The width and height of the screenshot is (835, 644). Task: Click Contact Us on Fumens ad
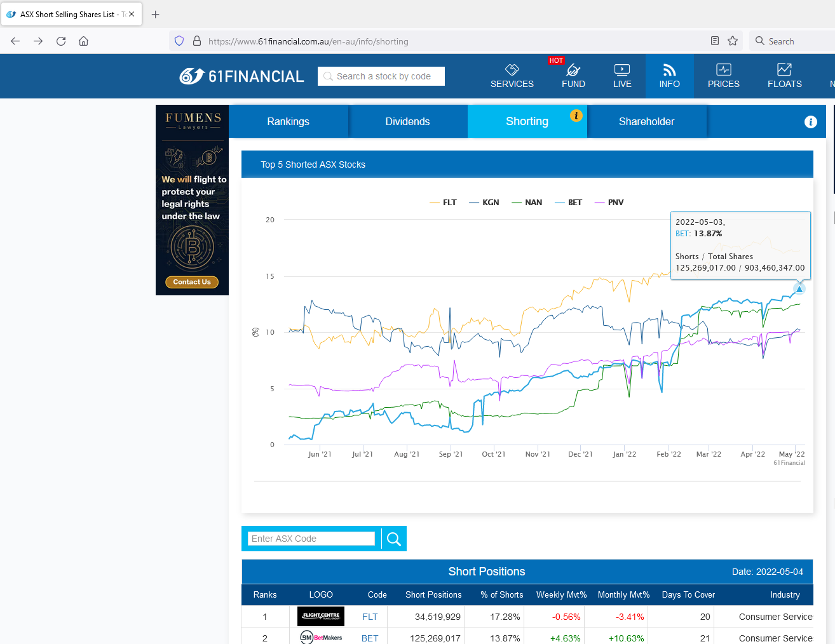pyautogui.click(x=192, y=282)
